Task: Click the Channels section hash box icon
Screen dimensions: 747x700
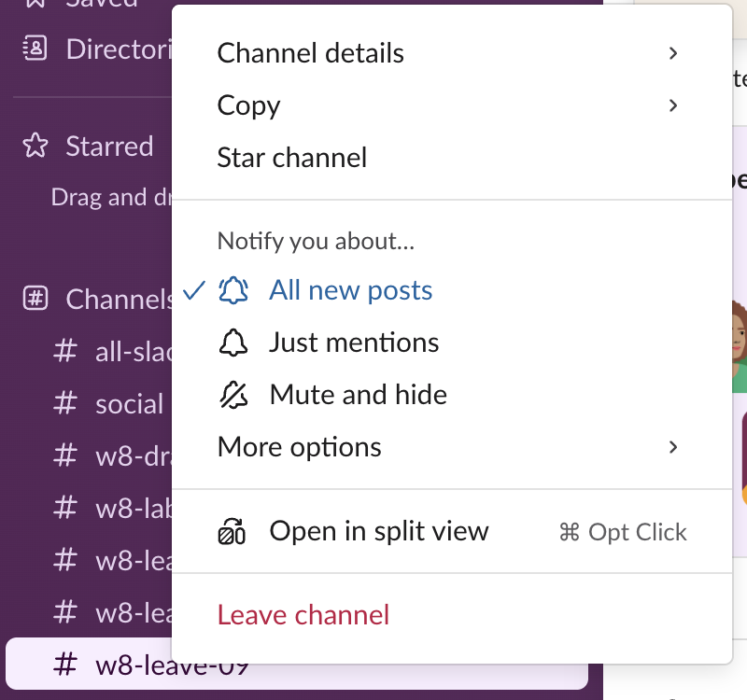Action: 35,299
